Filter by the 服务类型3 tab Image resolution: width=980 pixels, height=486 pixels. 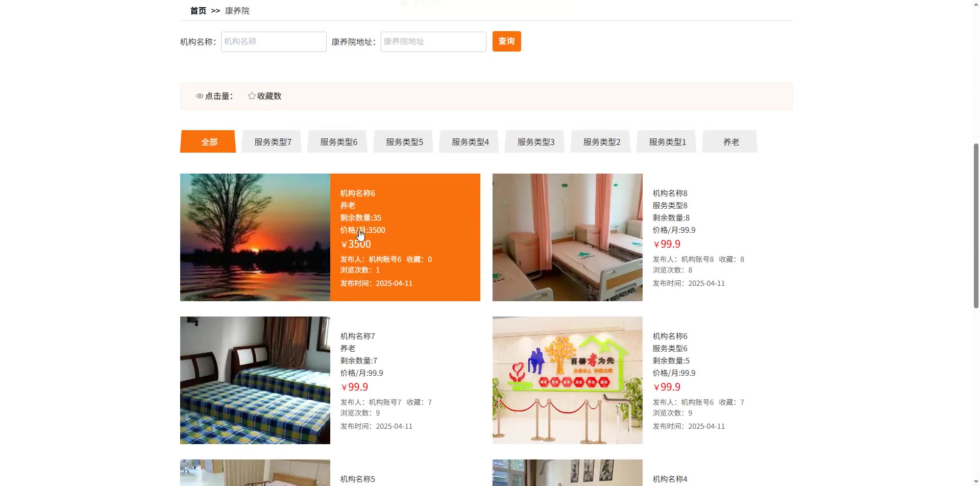pyautogui.click(x=536, y=141)
